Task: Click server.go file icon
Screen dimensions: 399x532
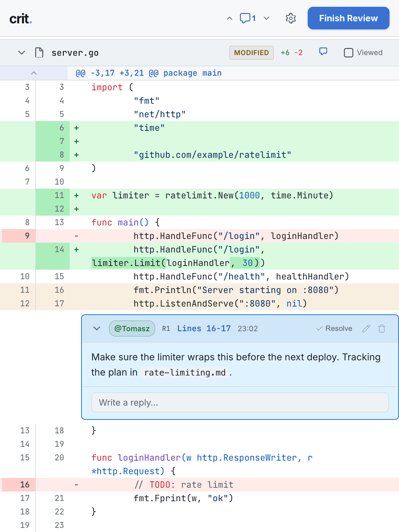Action: [x=39, y=53]
